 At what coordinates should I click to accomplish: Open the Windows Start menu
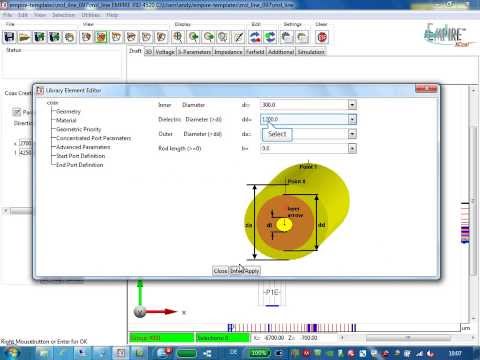12,353
